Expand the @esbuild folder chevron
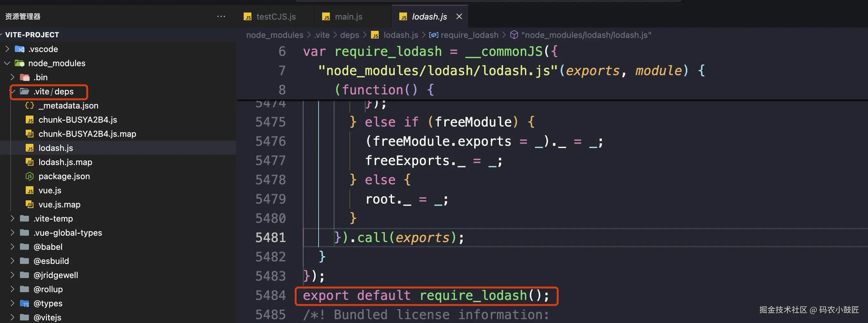The image size is (868, 323). pos(13,261)
